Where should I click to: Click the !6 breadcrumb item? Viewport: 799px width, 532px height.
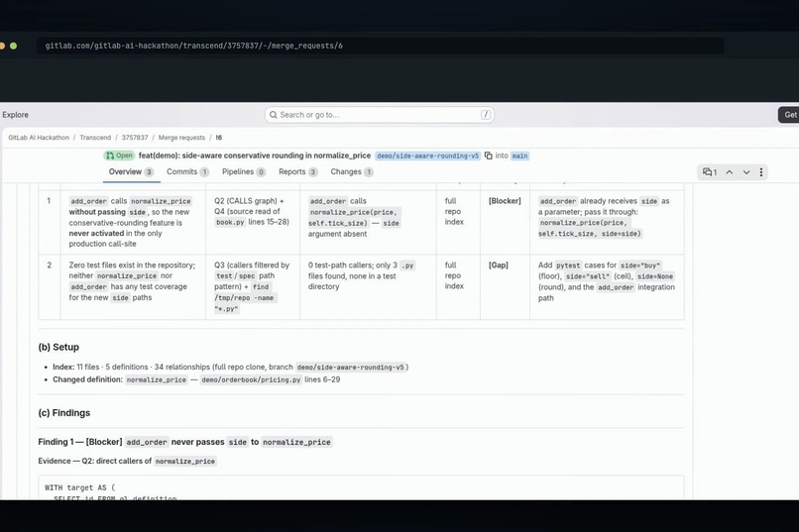click(219, 138)
